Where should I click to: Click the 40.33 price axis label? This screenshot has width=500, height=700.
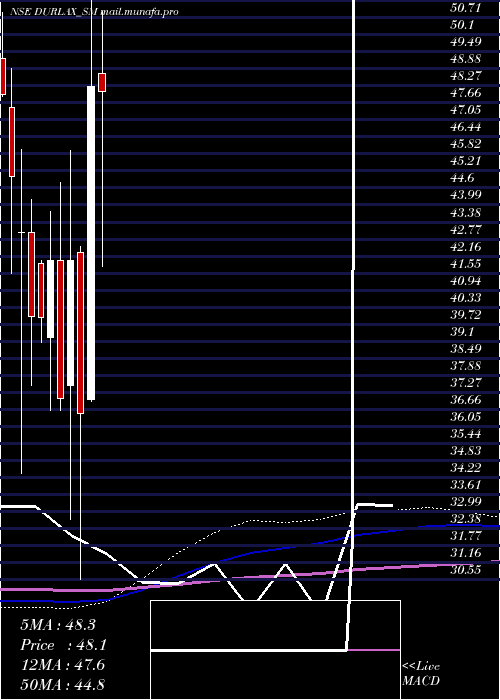coord(465,297)
